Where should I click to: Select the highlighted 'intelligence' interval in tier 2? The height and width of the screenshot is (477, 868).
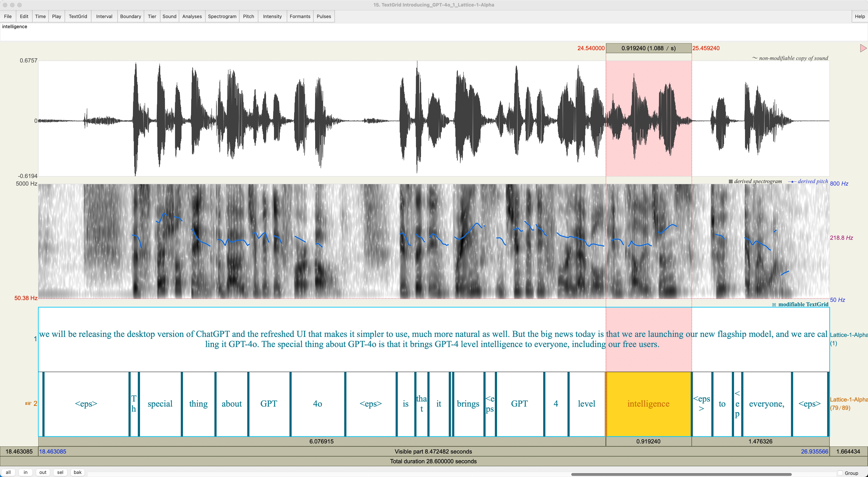point(648,404)
